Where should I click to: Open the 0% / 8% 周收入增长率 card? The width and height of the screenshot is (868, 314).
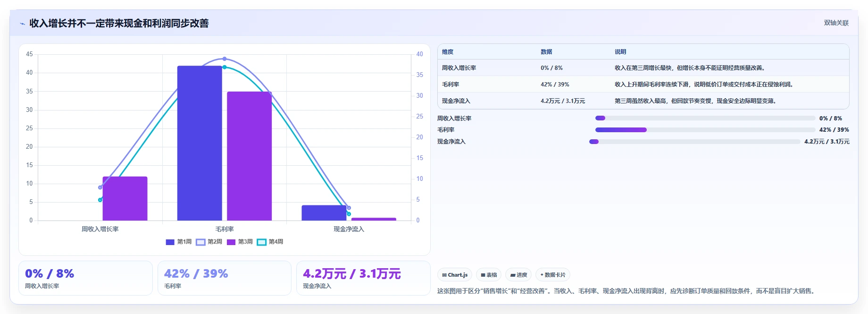(85, 278)
